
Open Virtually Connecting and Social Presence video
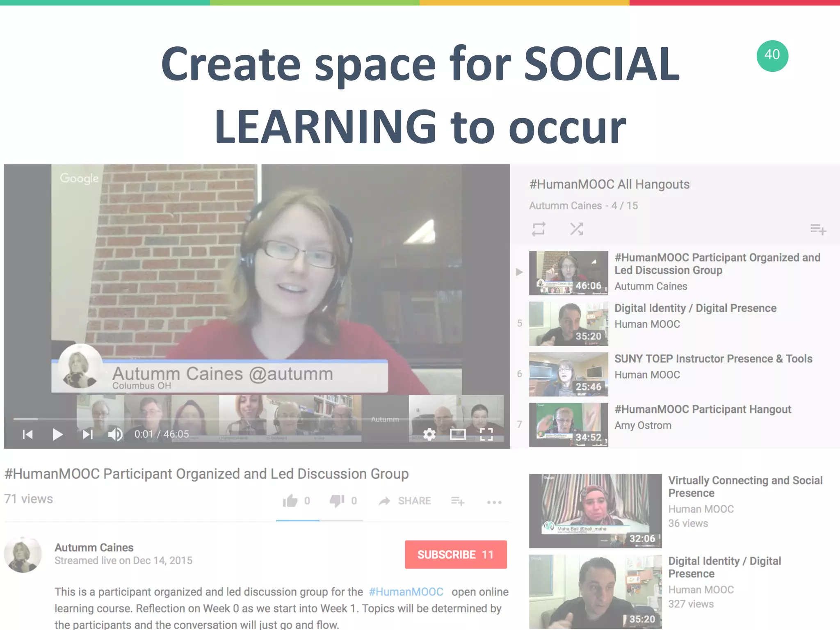point(745,486)
